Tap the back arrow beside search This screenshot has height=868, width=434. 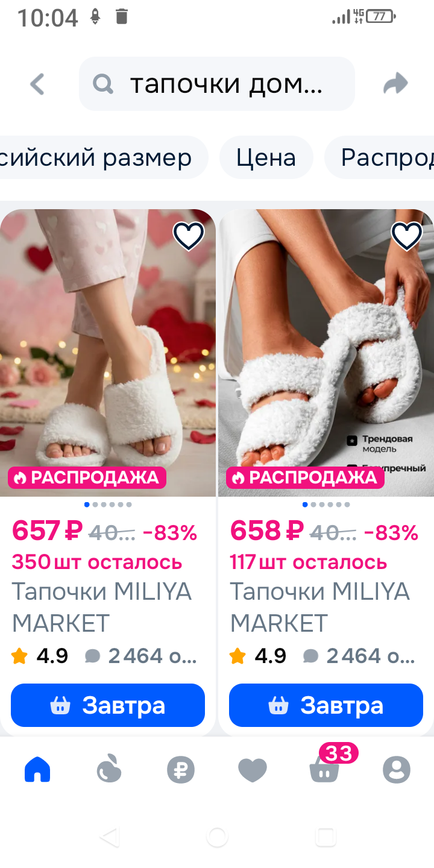pos(37,84)
